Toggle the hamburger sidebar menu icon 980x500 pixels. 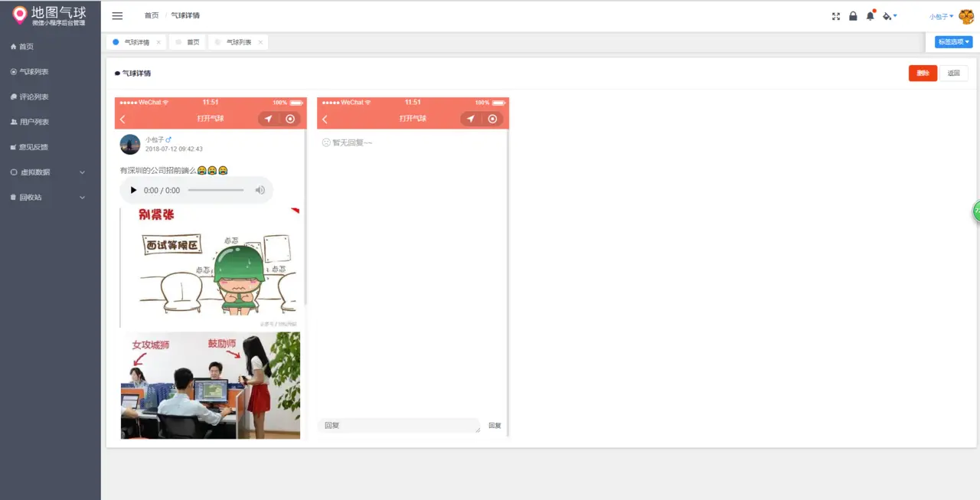(117, 15)
